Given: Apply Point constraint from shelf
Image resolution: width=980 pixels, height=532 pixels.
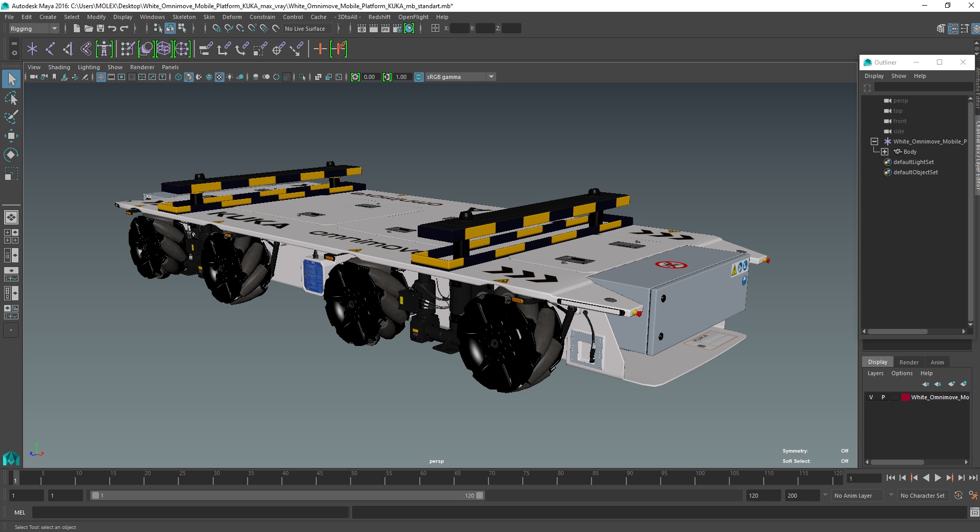Looking at the screenshot, I should [x=223, y=49].
